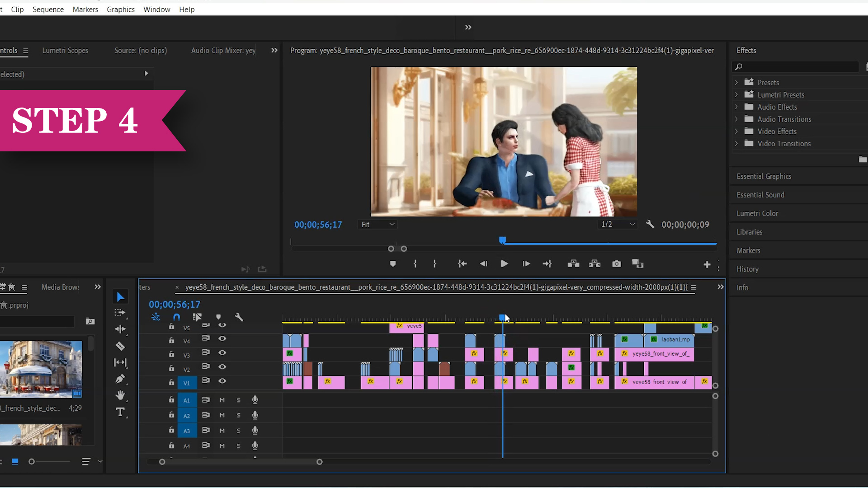
Task: Click comparison view icon
Action: 637,264
